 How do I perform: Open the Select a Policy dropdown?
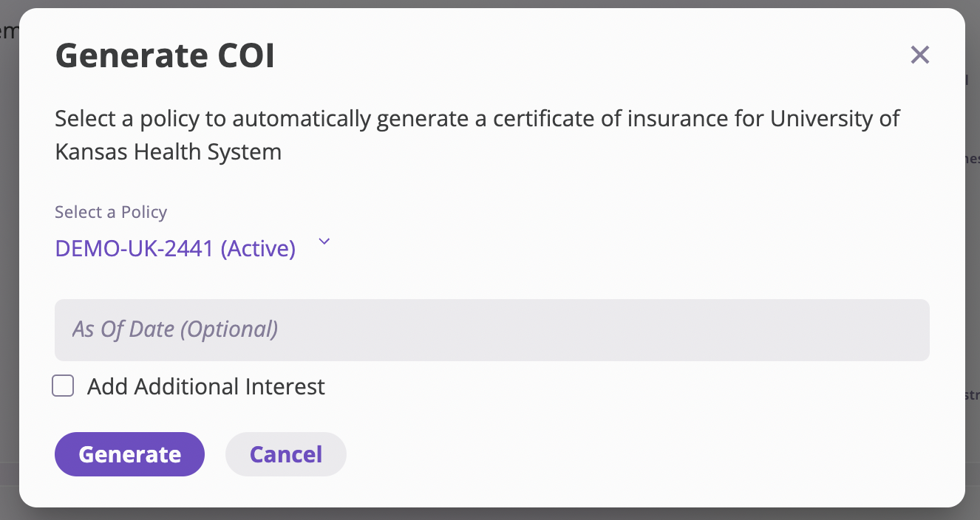coord(192,248)
